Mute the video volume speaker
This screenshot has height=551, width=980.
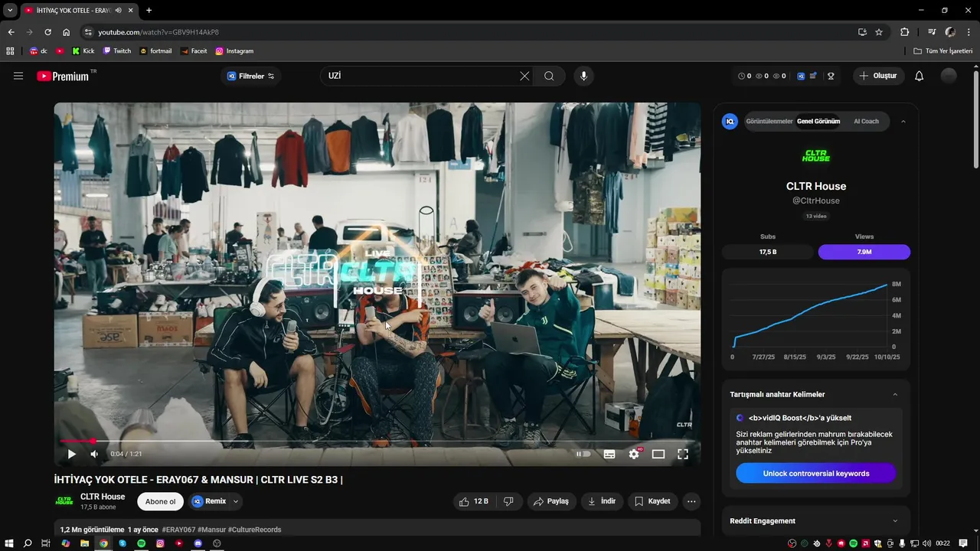[x=94, y=454]
